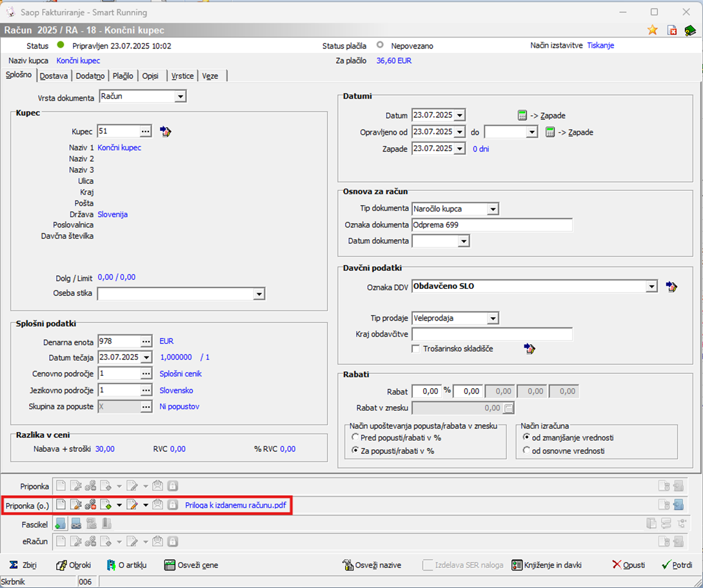703x588 pixels.
Task: Click the O artiklu button
Action: 127,565
